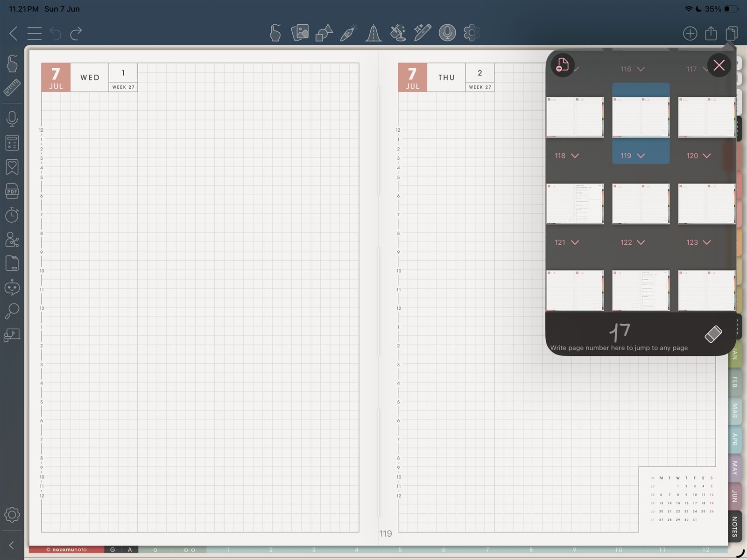Screen dimensions: 747x560
Task: Open the presentation mode icon
Action: 12,335
